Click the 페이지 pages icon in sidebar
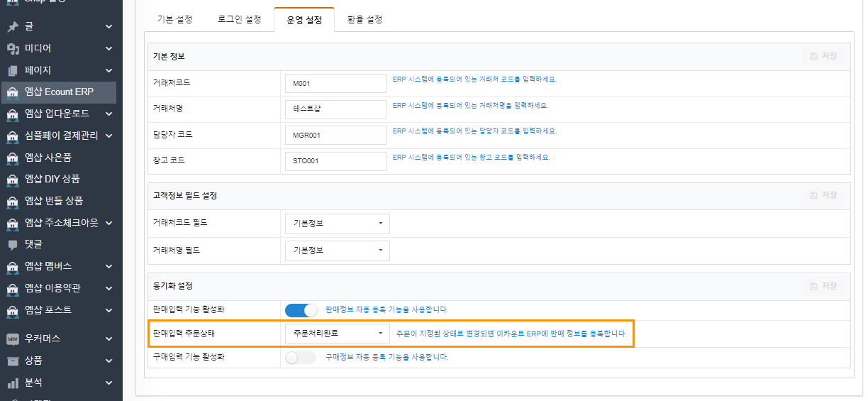 tap(12, 70)
